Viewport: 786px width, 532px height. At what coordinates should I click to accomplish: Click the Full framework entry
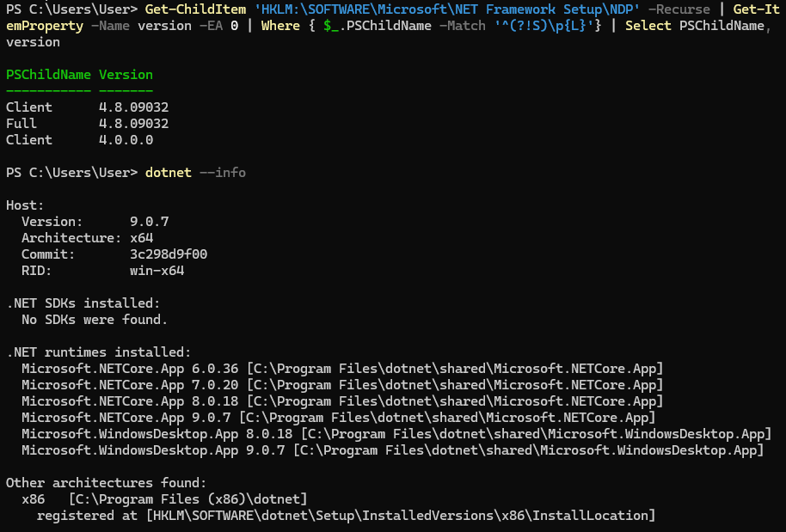point(22,123)
